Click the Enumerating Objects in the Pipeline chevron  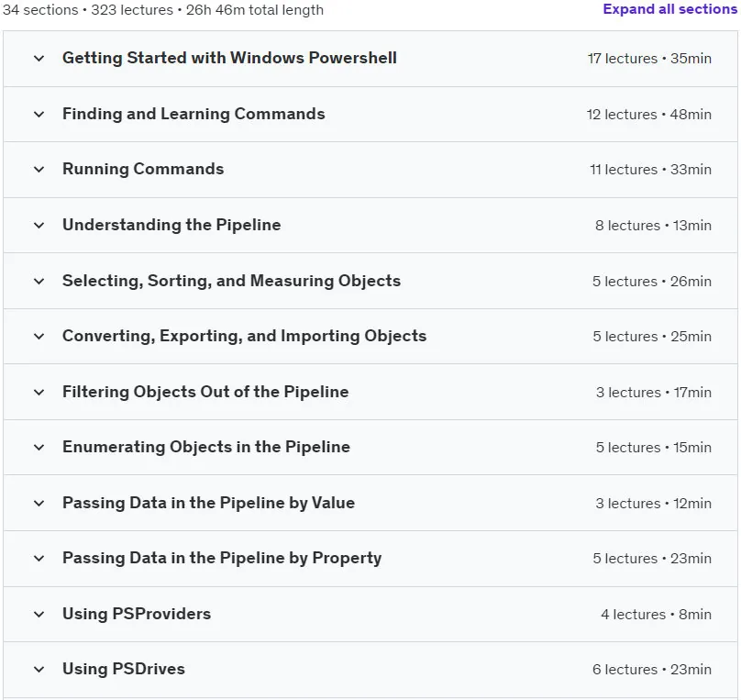tap(39, 447)
